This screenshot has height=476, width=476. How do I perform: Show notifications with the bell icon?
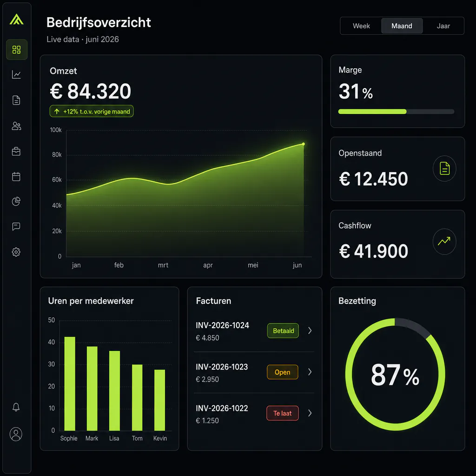tap(16, 407)
